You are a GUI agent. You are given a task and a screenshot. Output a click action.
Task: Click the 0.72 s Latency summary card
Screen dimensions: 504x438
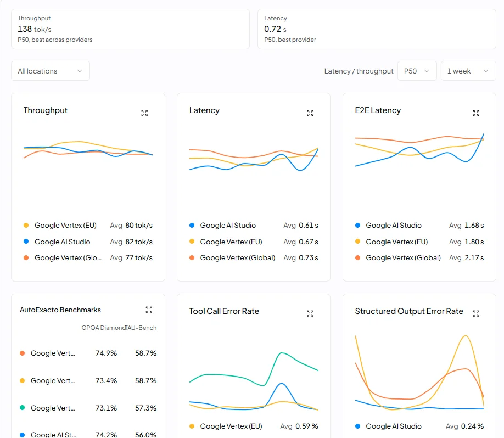tap(377, 29)
